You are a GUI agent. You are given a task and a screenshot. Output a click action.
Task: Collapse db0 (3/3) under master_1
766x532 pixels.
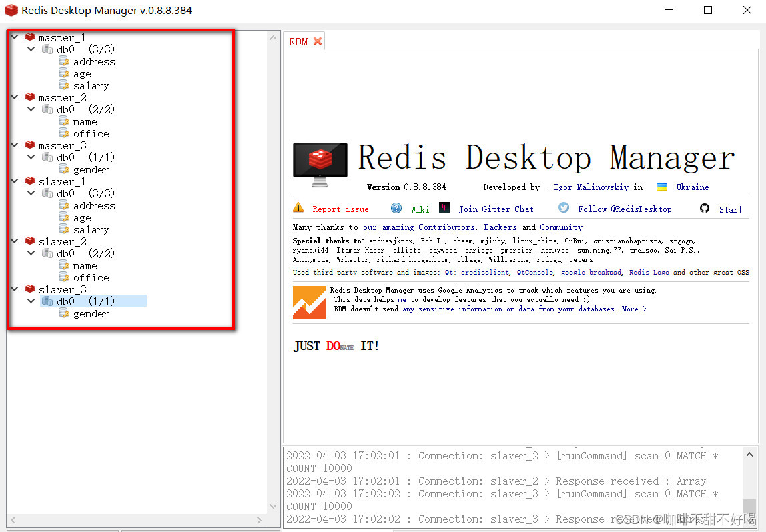(x=31, y=49)
